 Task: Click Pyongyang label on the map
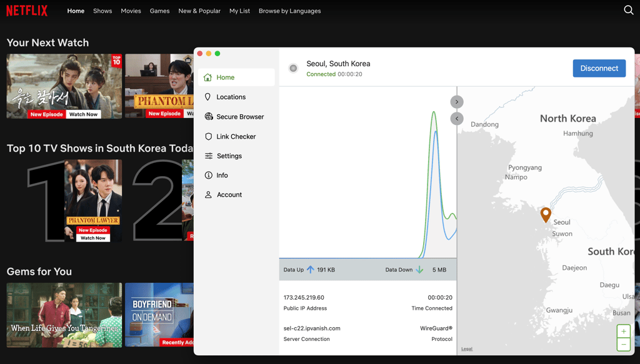pos(525,167)
